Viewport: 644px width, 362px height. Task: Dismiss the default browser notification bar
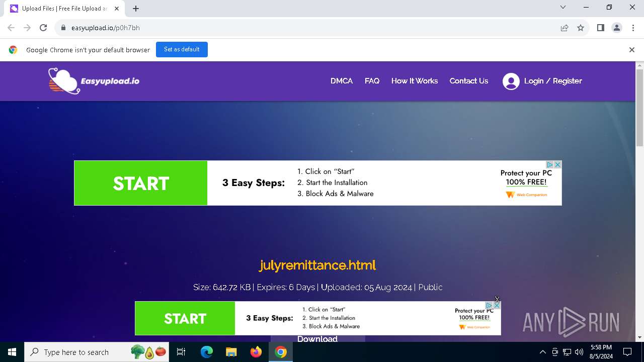632,50
